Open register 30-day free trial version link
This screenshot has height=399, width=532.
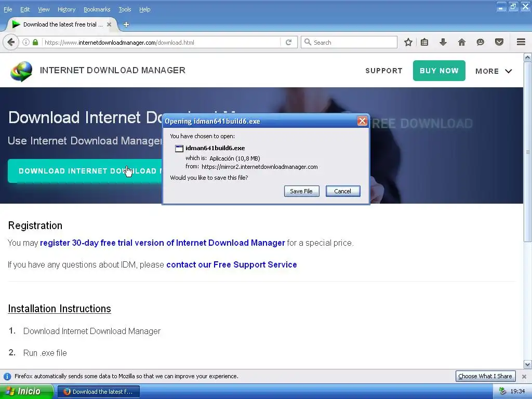click(x=163, y=243)
